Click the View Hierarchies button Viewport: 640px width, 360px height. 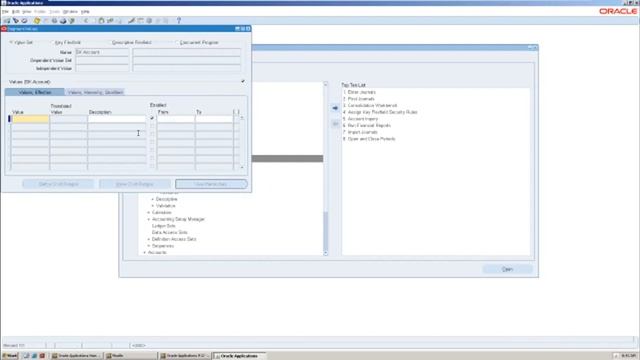[211, 184]
